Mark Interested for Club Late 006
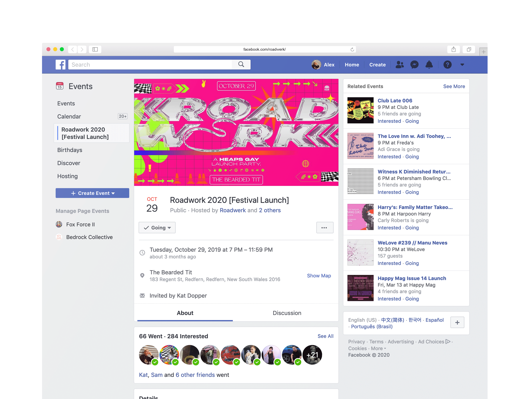The image size is (532, 399). point(389,121)
